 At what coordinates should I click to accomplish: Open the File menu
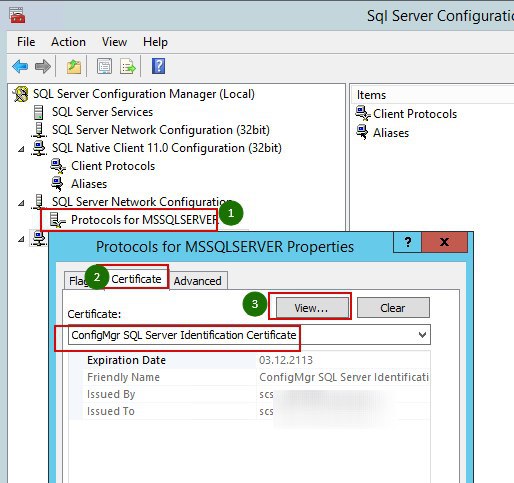click(26, 42)
